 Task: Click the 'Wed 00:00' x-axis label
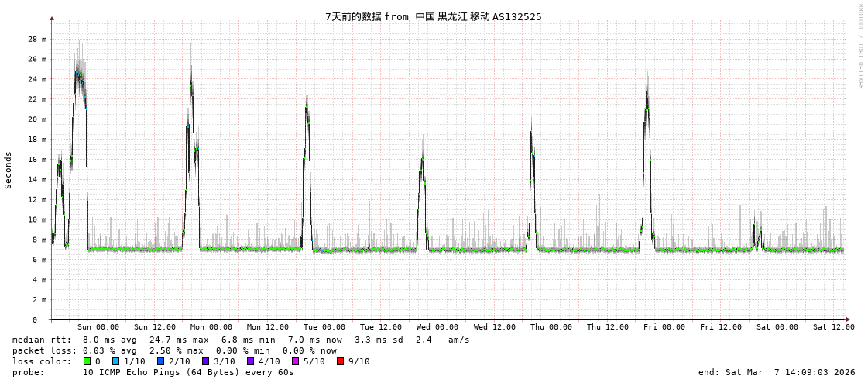coord(437,327)
